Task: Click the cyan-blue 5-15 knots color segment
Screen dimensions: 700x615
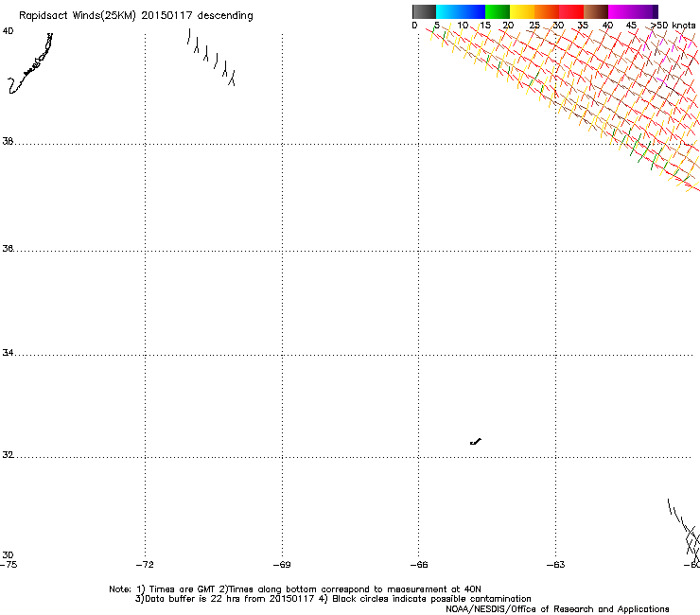Action: 461,11
